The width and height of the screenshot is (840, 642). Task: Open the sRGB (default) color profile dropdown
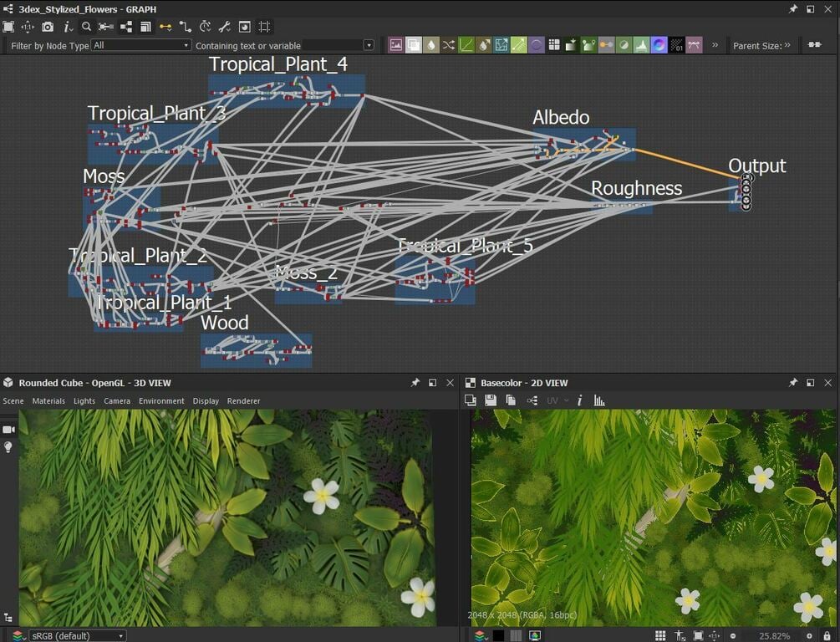(77, 635)
